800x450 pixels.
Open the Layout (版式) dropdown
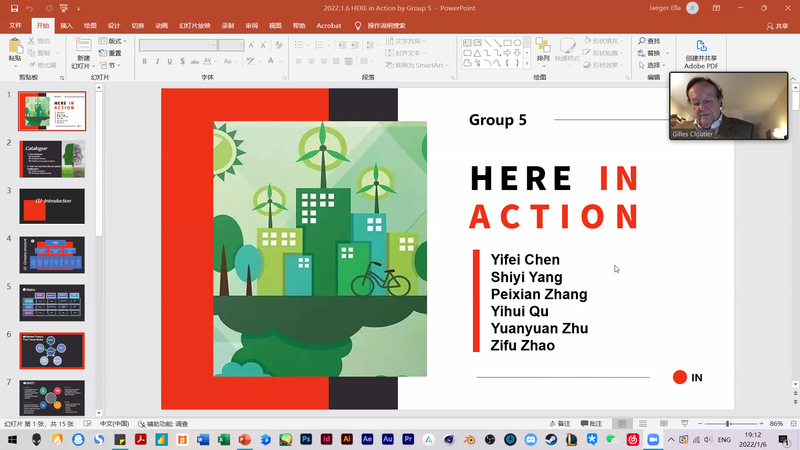click(x=111, y=41)
